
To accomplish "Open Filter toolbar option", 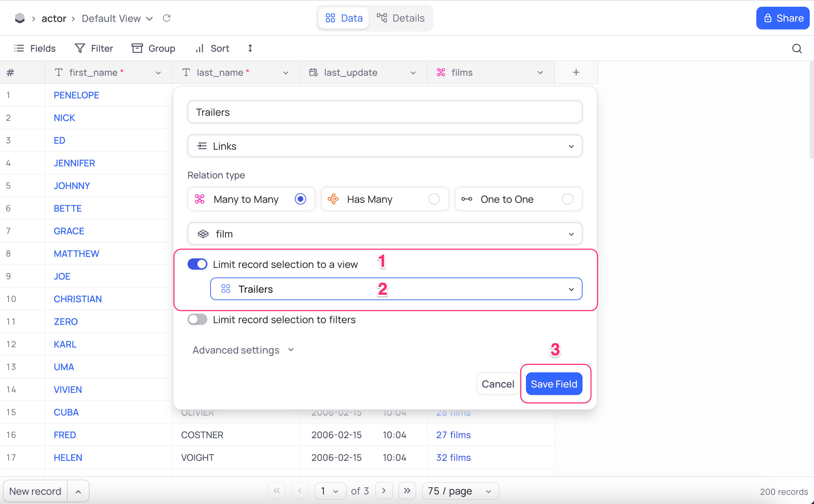I will [94, 48].
